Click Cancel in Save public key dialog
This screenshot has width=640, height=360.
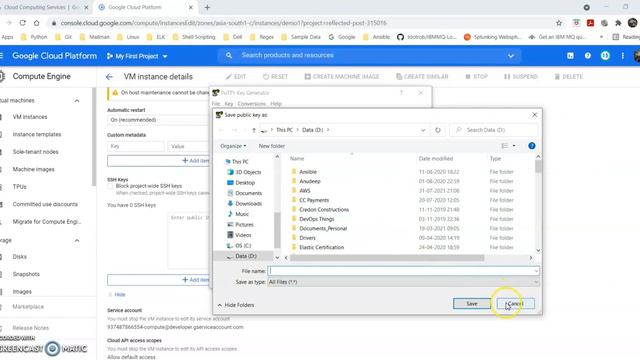(x=516, y=304)
